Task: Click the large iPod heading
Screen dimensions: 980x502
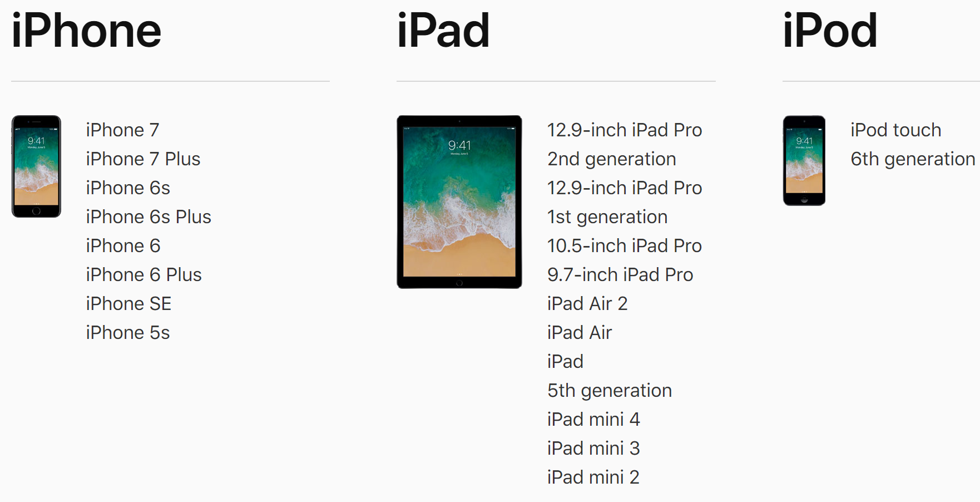Action: pos(829,31)
